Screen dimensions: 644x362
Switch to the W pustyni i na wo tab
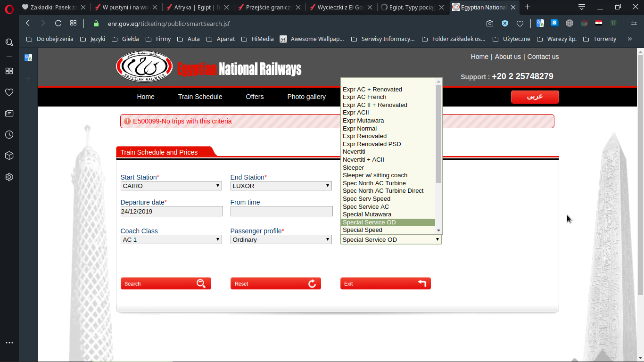[x=125, y=7]
